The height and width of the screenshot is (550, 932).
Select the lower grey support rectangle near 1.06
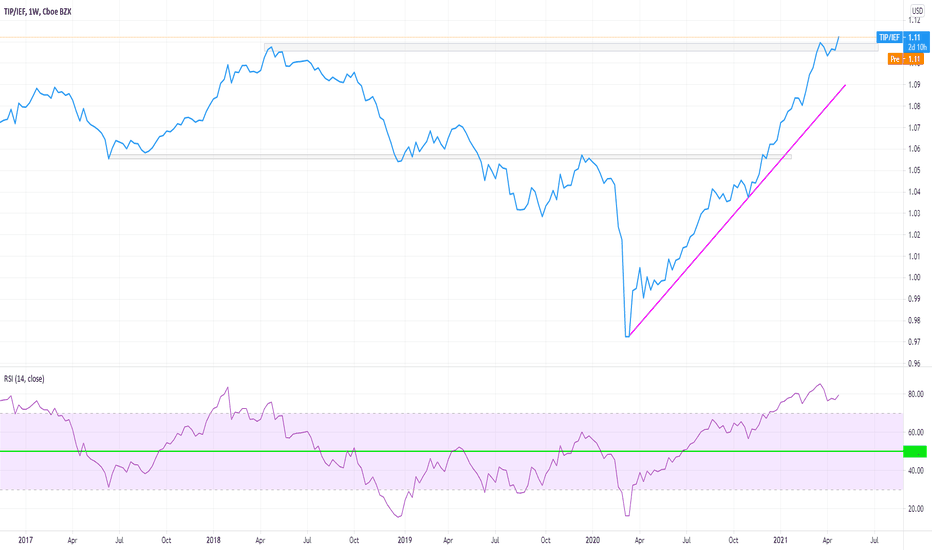(x=450, y=156)
